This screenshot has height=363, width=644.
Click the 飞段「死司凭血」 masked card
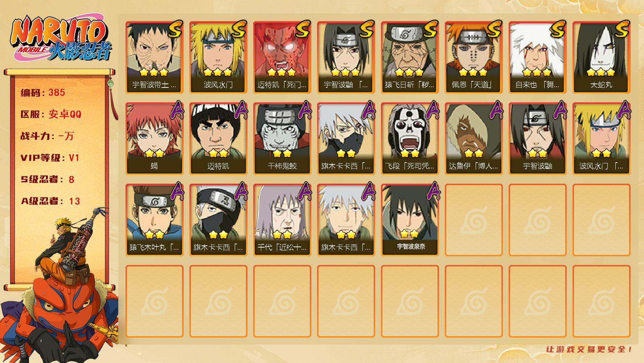click(410, 139)
